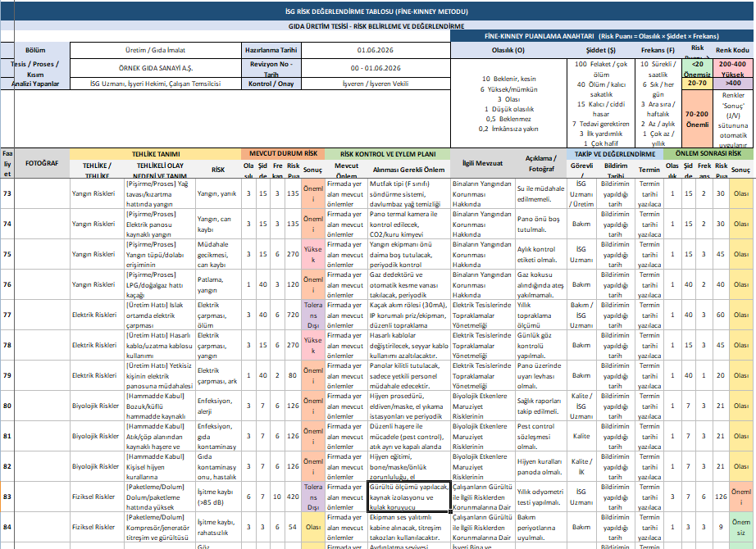Select the "FİNE-KINNEY PUANLAMA ANAHTARI" header cell

(602, 36)
